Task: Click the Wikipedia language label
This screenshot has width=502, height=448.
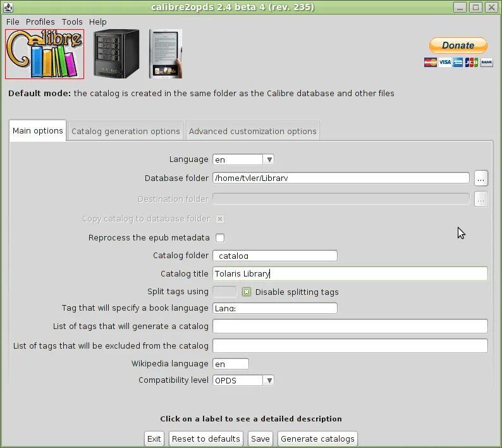Action: (169, 364)
